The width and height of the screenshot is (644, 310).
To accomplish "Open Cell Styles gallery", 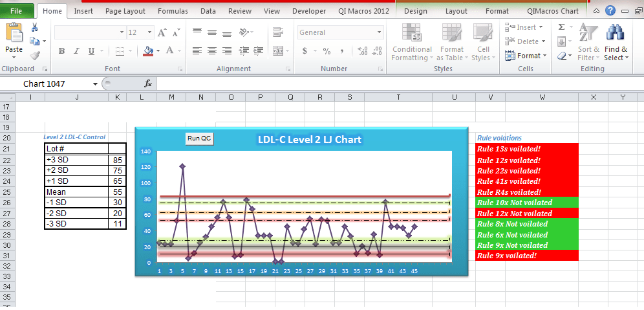I will tap(483, 42).
